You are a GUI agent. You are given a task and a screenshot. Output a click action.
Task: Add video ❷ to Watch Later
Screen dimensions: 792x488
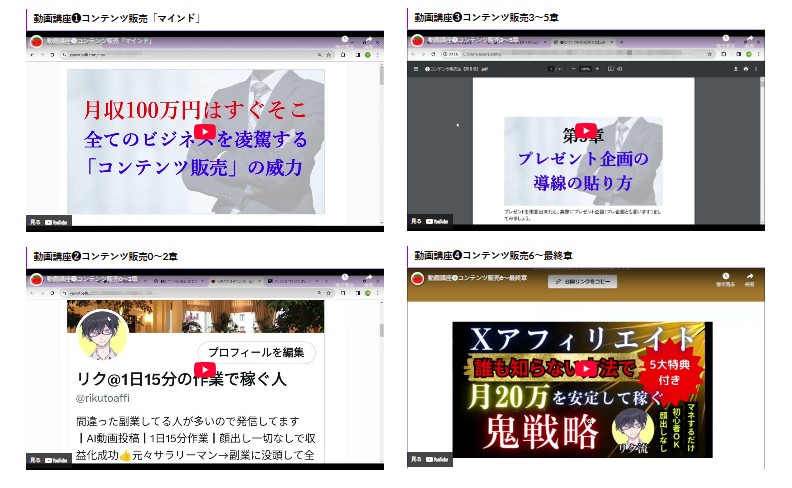click(x=343, y=279)
